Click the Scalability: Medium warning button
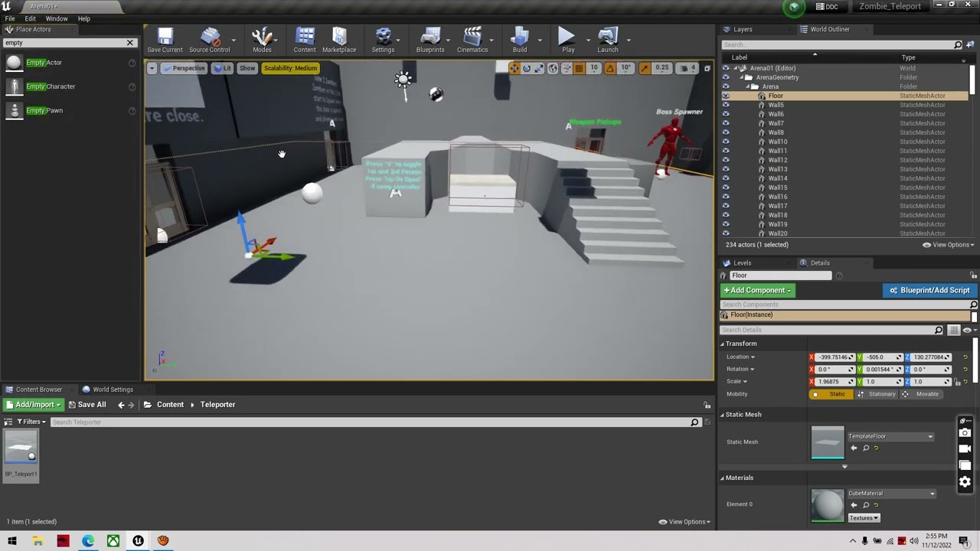Screen dimensions: 980x551 click(x=290, y=68)
